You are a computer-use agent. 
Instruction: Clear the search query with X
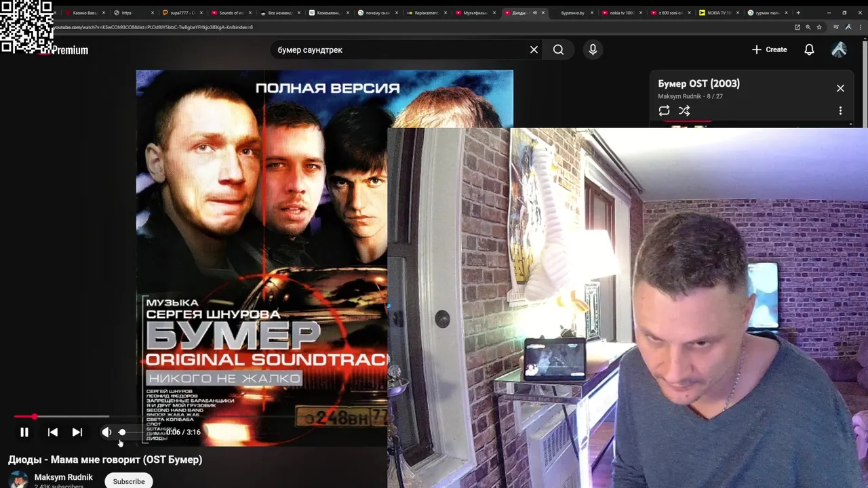(534, 49)
